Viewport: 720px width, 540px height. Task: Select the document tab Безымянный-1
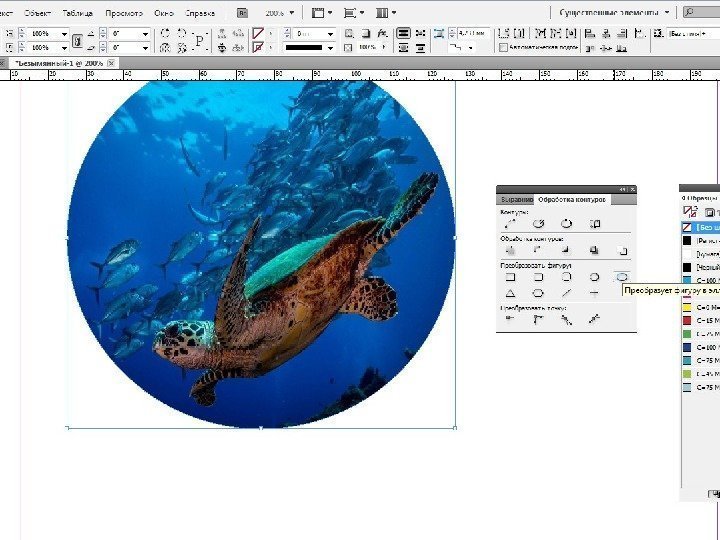click(x=58, y=62)
